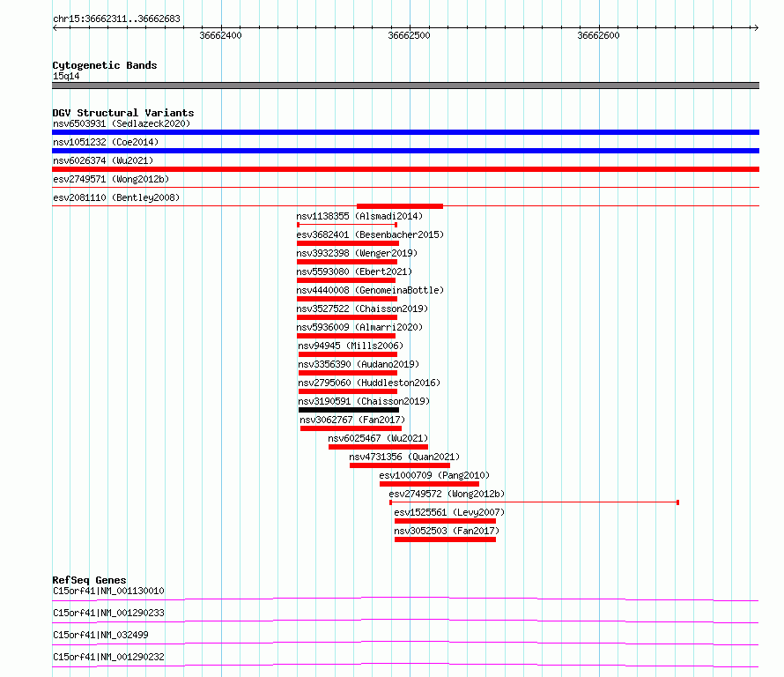Image resolution: width=784 pixels, height=677 pixels.
Task: Open nsv3190591 (Chaisson2019) label
Action: pyautogui.click(x=364, y=401)
